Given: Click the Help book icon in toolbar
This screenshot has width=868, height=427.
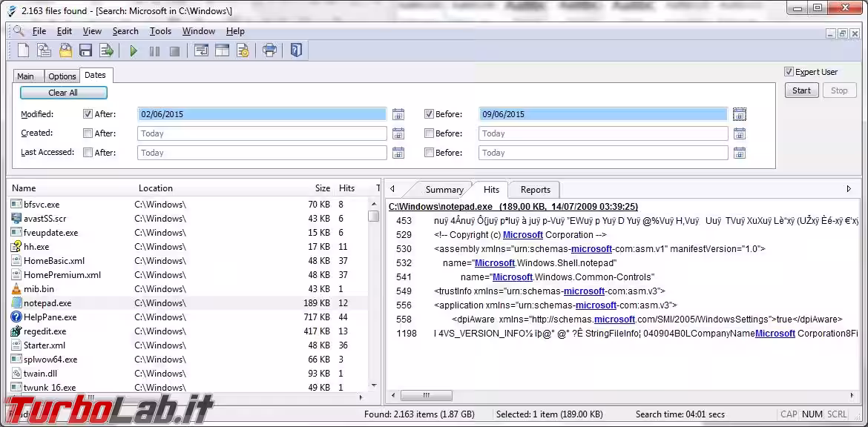Looking at the screenshot, I should point(296,51).
